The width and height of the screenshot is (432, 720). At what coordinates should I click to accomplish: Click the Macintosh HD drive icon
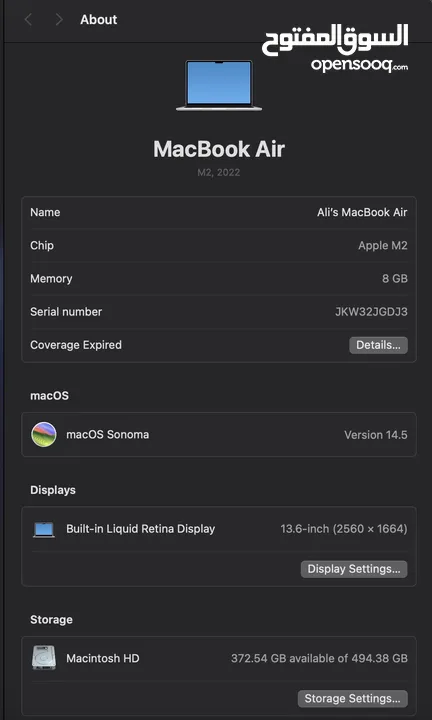[x=44, y=658]
